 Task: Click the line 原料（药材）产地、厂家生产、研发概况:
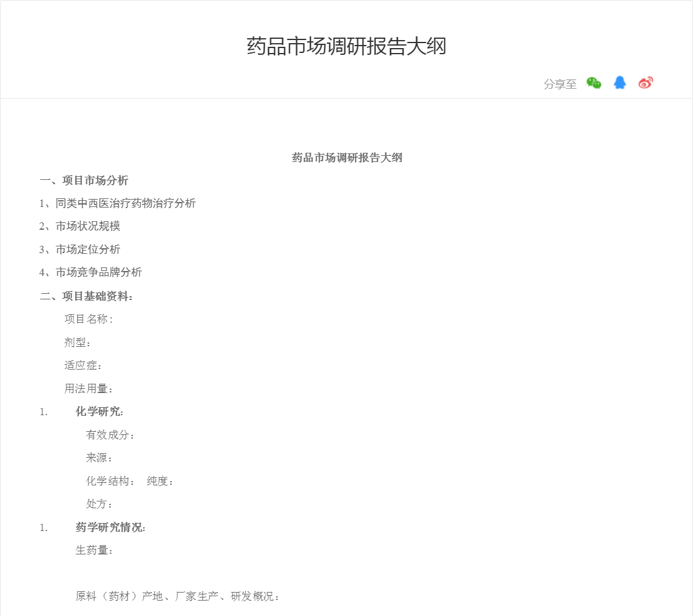point(177,596)
